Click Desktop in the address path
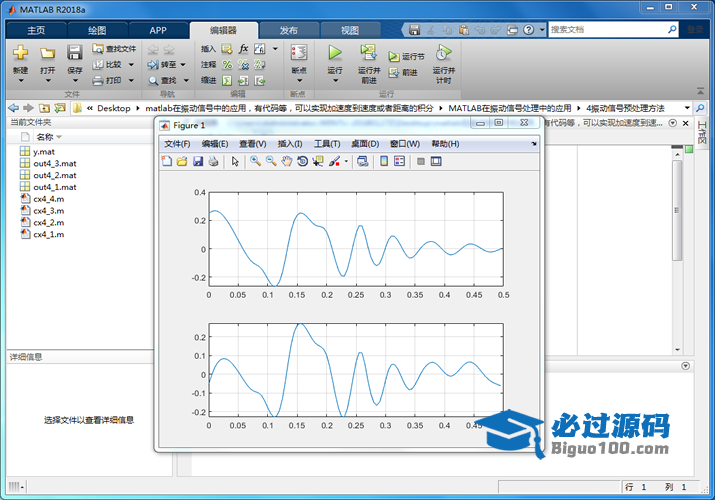715x500 pixels. pos(114,108)
